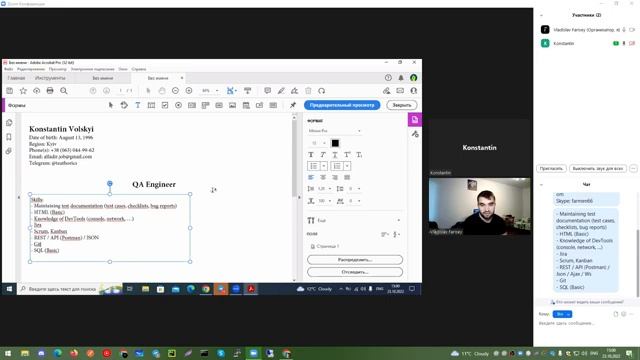The width and height of the screenshot is (640, 360).
Task: Click the Save icon in Acrobat toolbar
Action: pos(10,91)
